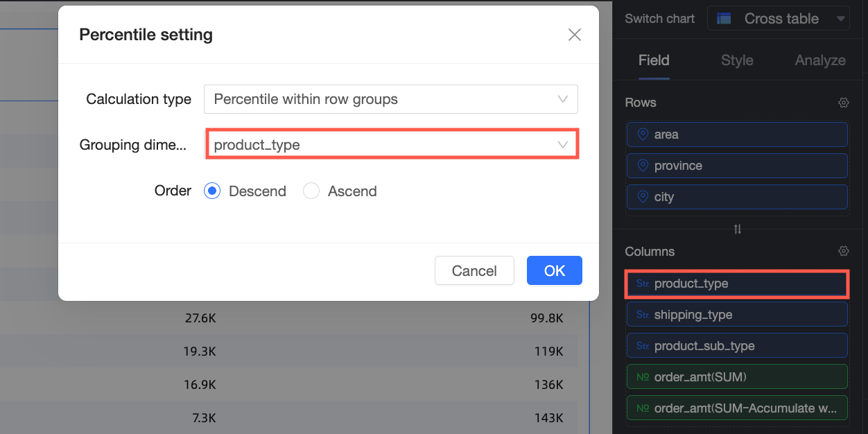This screenshot has width=868, height=434.
Task: Open the Columns settings gear icon
Action: coord(844,251)
